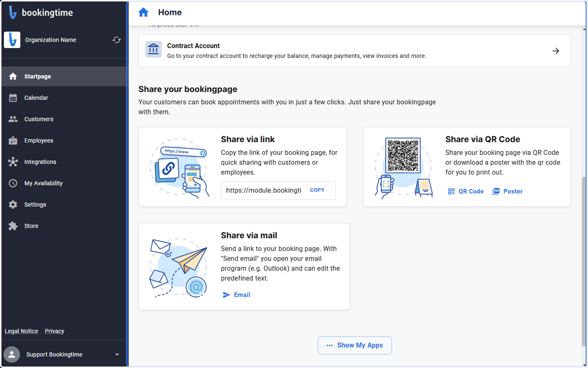Show My Apps button
The image size is (588, 368).
355,345
